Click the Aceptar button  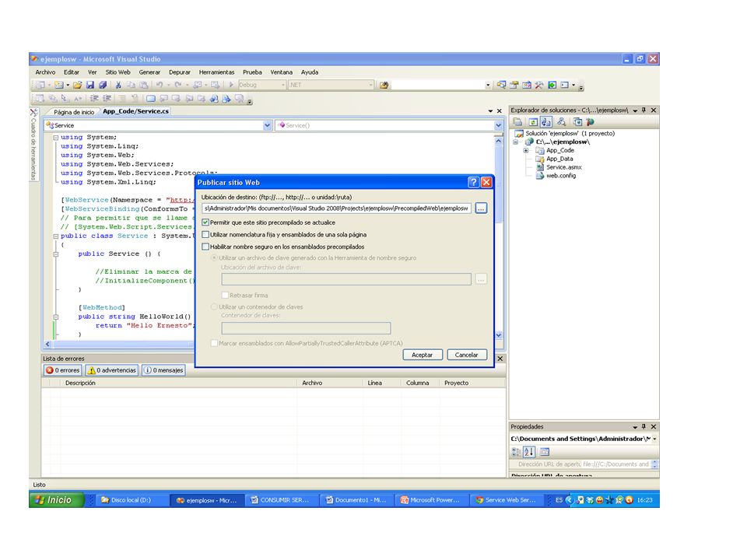(423, 355)
